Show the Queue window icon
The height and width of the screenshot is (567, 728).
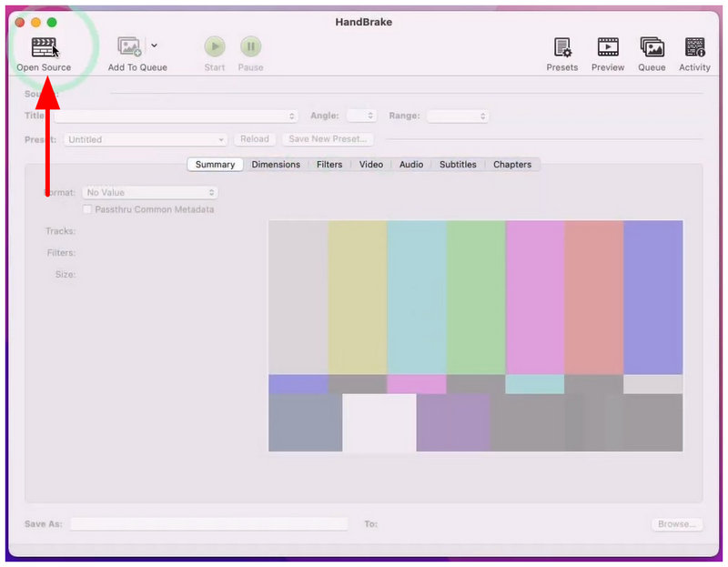(x=652, y=47)
